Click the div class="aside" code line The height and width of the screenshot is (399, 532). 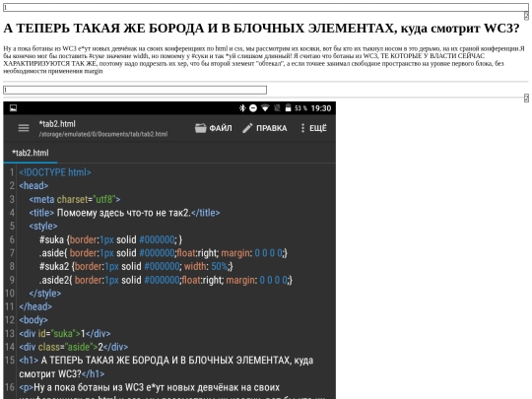point(74,347)
